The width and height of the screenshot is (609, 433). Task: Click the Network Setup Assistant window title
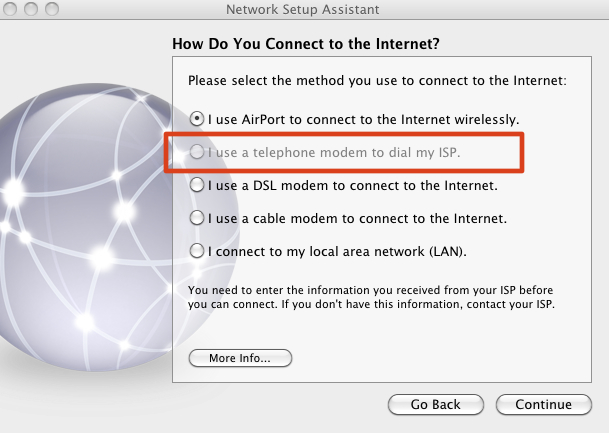pyautogui.click(x=303, y=9)
